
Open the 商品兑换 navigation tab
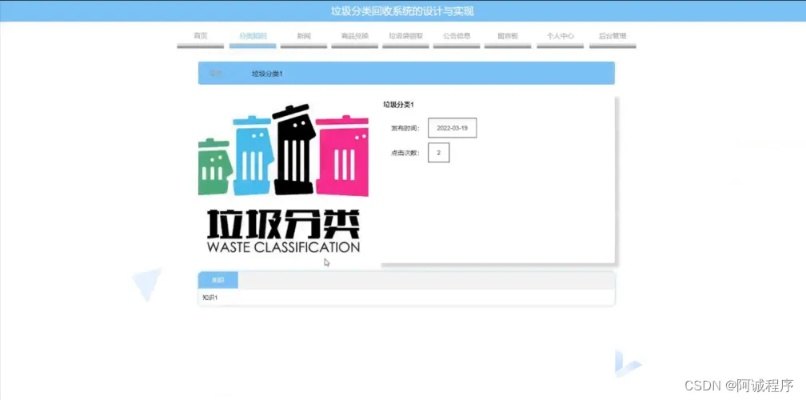(355, 36)
